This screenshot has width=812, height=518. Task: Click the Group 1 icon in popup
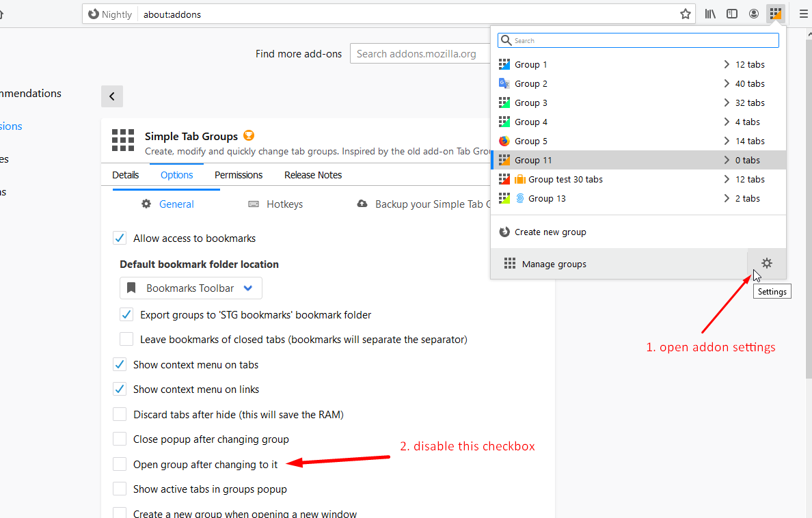coord(504,64)
